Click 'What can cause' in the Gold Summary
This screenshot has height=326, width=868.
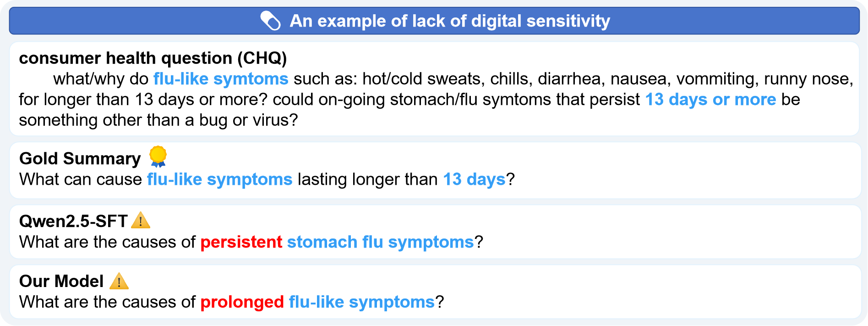[x=81, y=179]
